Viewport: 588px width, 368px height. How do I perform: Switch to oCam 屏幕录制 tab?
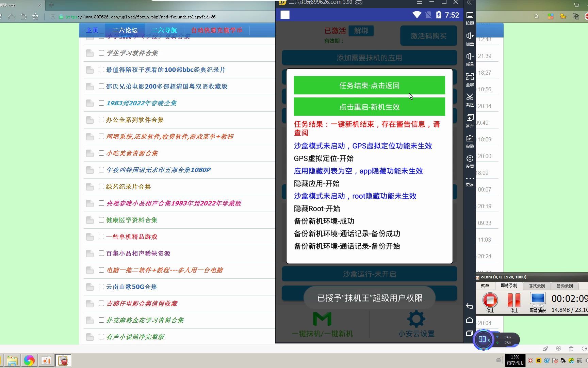point(509,286)
